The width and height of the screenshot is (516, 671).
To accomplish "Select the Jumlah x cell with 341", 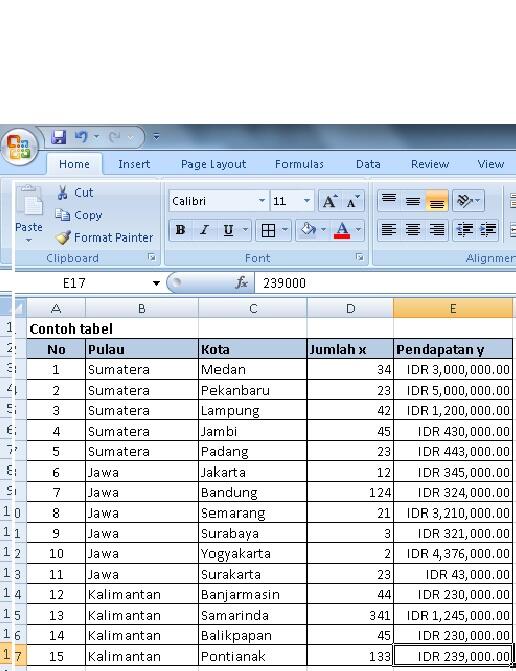I will pyautogui.click(x=350, y=615).
